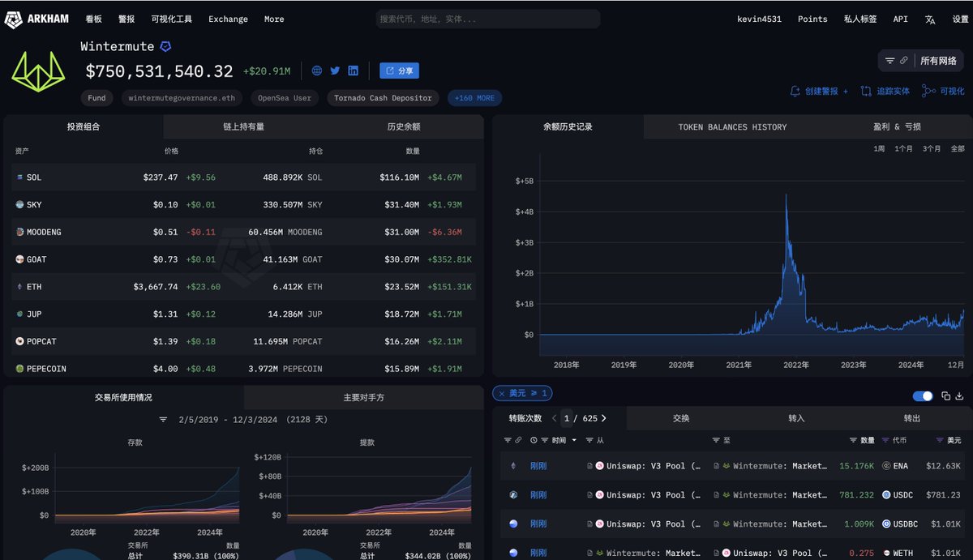
Task: Click the USDBC token icon in transfers
Action: pyautogui.click(x=886, y=524)
